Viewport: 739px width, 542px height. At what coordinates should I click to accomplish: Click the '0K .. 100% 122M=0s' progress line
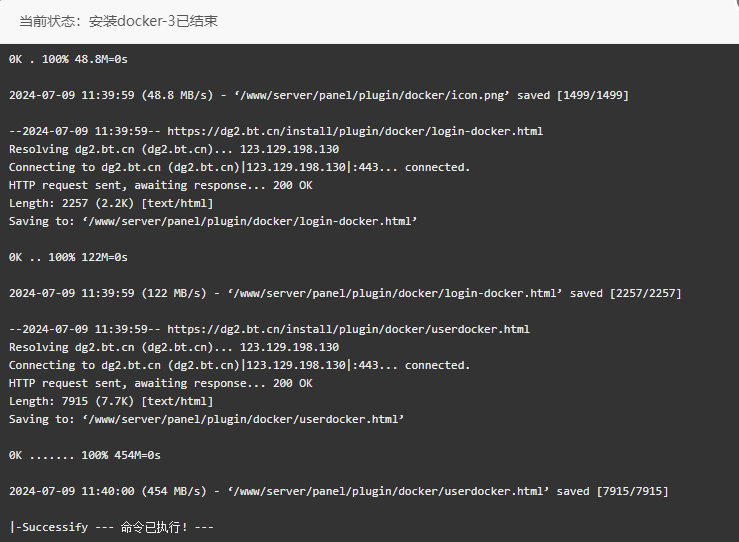click(x=68, y=257)
